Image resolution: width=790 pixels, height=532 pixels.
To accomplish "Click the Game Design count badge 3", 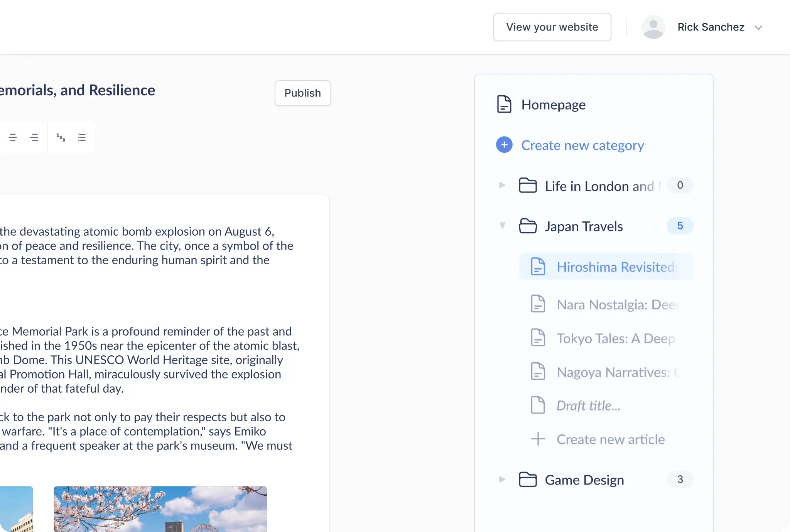I will (x=680, y=479).
